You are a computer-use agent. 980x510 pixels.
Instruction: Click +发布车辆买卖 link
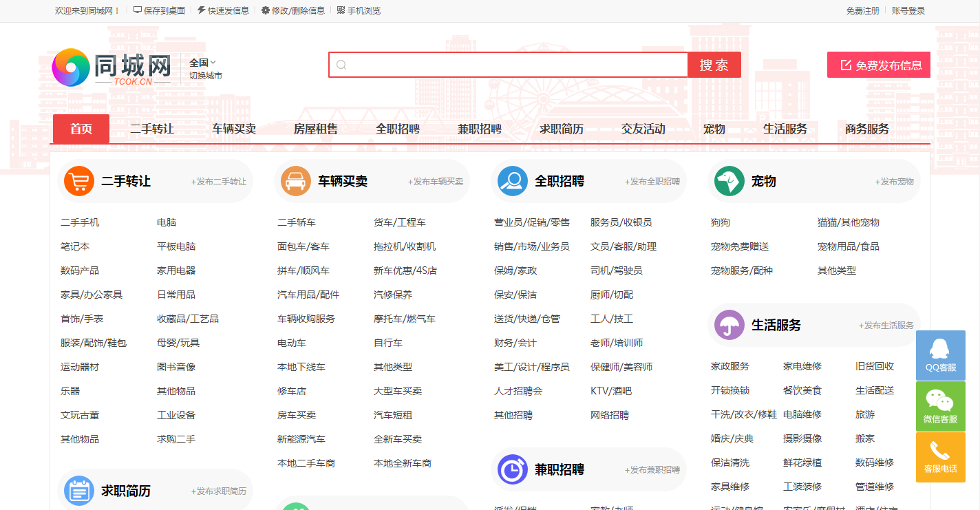point(436,182)
